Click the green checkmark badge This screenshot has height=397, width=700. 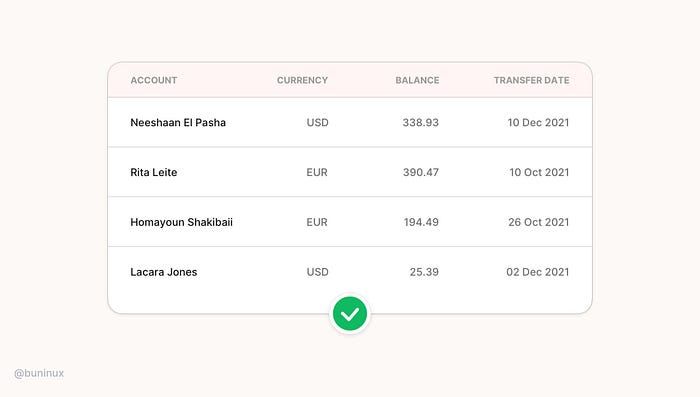tap(350, 313)
